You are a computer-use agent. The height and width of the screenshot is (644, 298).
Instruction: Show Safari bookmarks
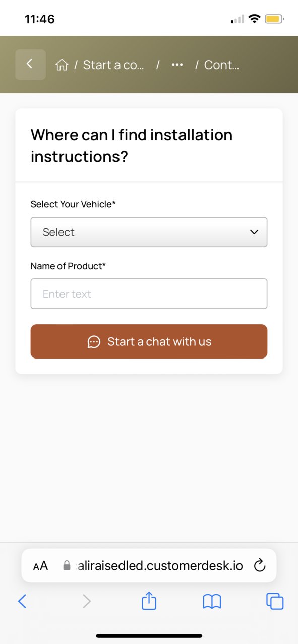click(212, 601)
